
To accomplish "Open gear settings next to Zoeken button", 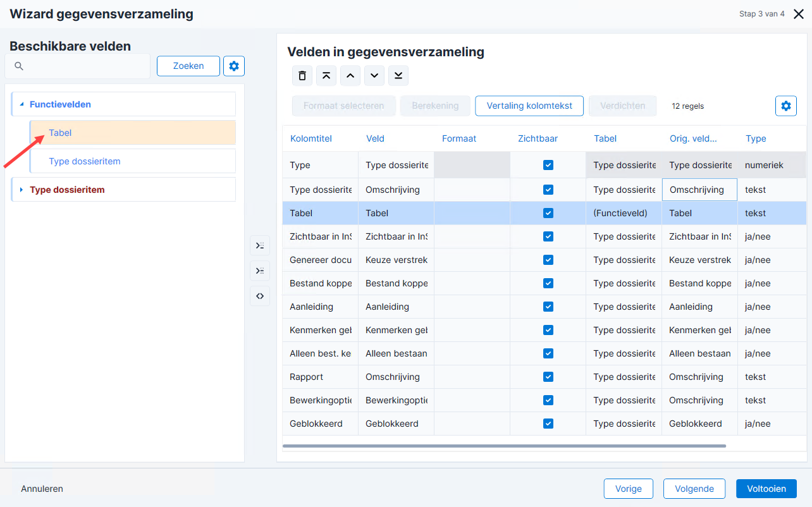I will [x=234, y=66].
